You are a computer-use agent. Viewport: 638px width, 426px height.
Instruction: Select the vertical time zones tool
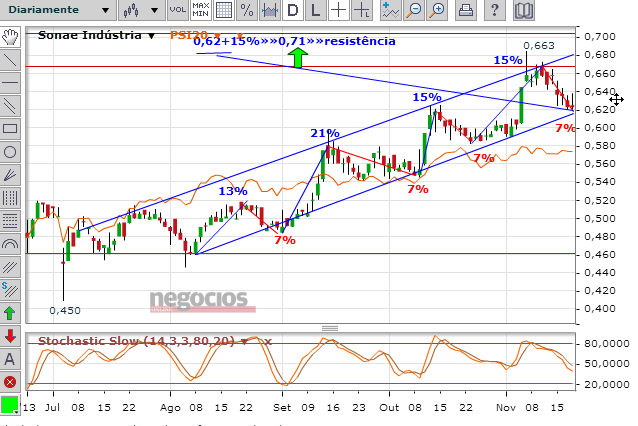coord(10,198)
